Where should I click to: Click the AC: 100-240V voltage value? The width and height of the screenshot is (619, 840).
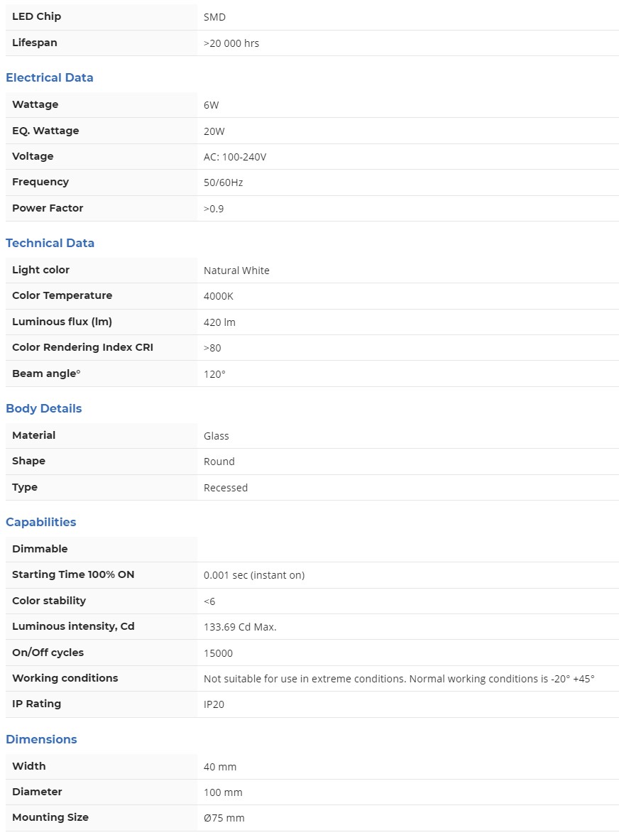point(235,157)
